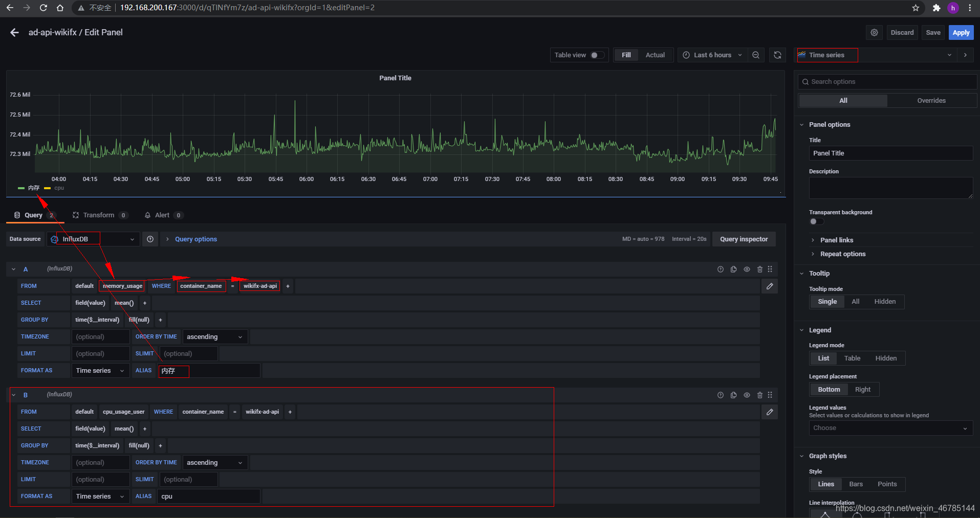Open the Query inspector
The image size is (980, 518).
point(744,239)
